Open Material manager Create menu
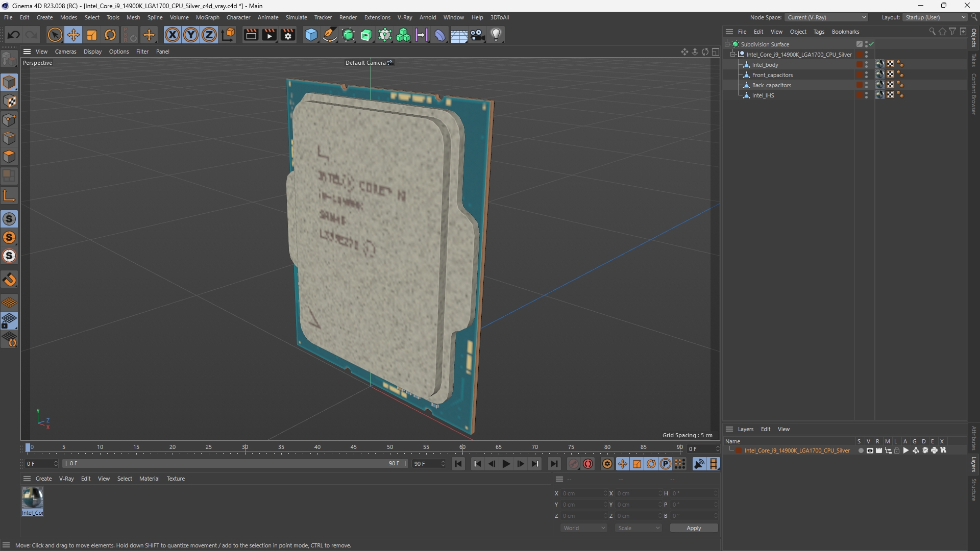The width and height of the screenshot is (980, 551). click(x=43, y=479)
